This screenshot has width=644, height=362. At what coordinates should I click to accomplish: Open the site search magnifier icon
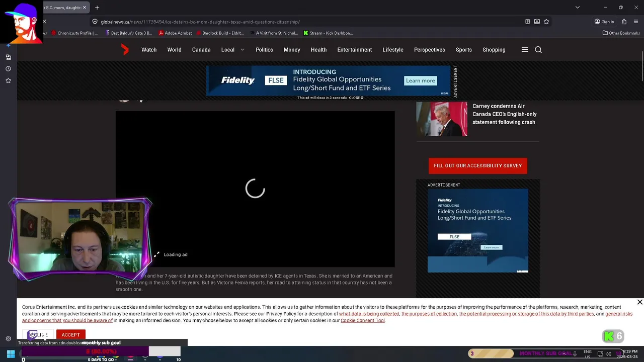538,50
